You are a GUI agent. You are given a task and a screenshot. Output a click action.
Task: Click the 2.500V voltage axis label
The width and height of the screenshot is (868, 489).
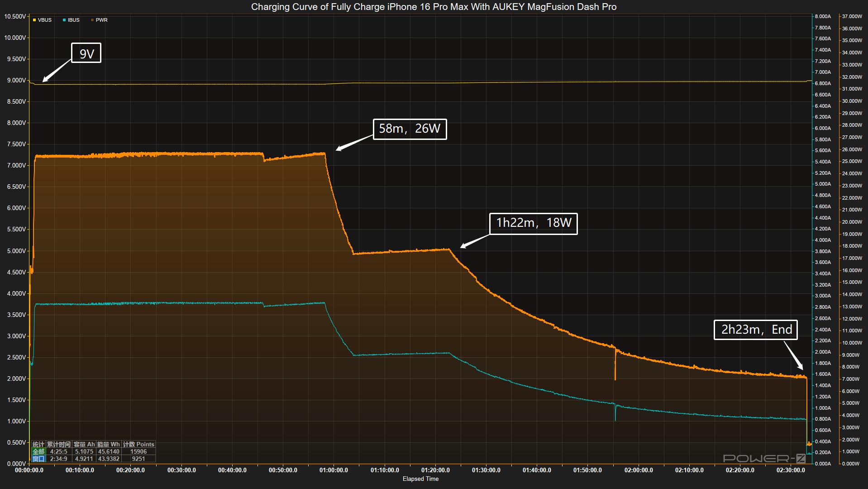click(x=16, y=357)
